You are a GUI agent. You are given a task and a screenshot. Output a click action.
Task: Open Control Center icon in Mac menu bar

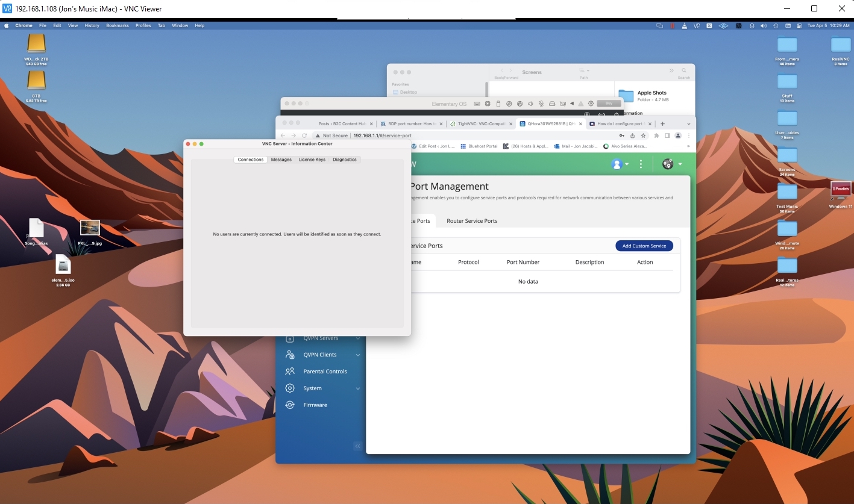(x=799, y=26)
